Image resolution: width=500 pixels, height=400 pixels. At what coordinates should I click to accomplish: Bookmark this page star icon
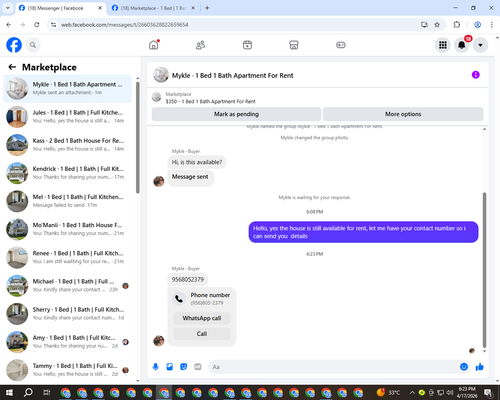(x=437, y=25)
